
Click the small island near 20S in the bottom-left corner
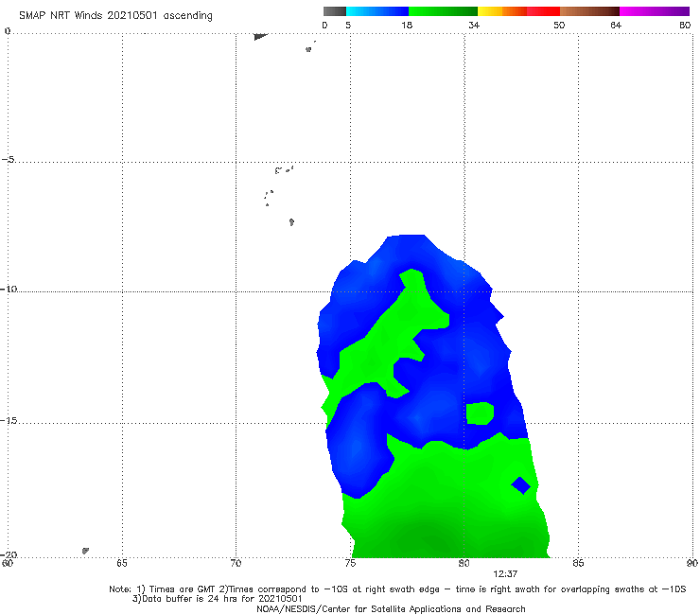[x=85, y=551]
